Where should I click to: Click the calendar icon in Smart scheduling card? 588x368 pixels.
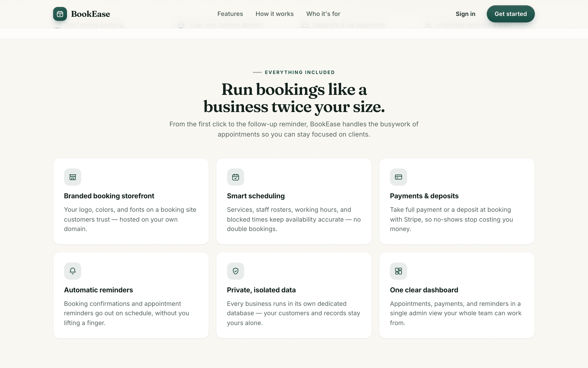[235, 177]
